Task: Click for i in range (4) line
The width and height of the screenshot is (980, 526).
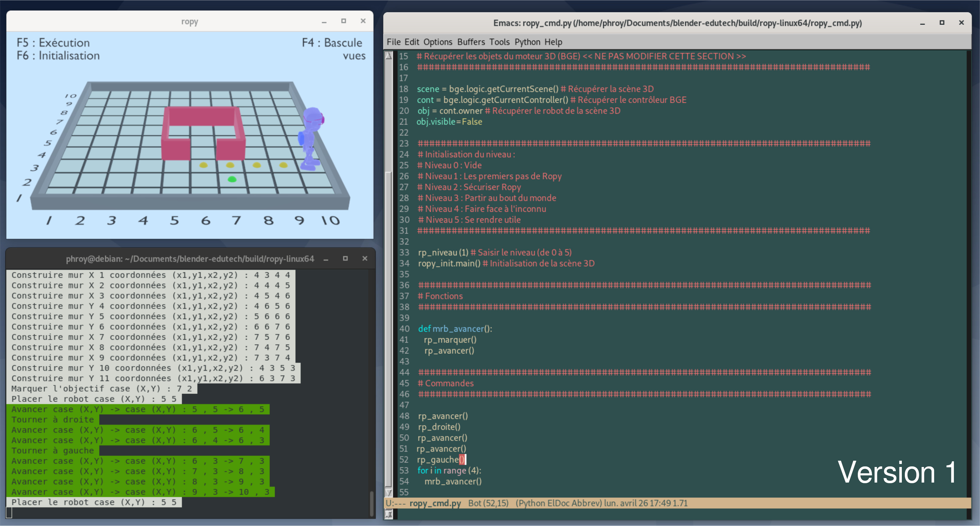Action: 449,471
